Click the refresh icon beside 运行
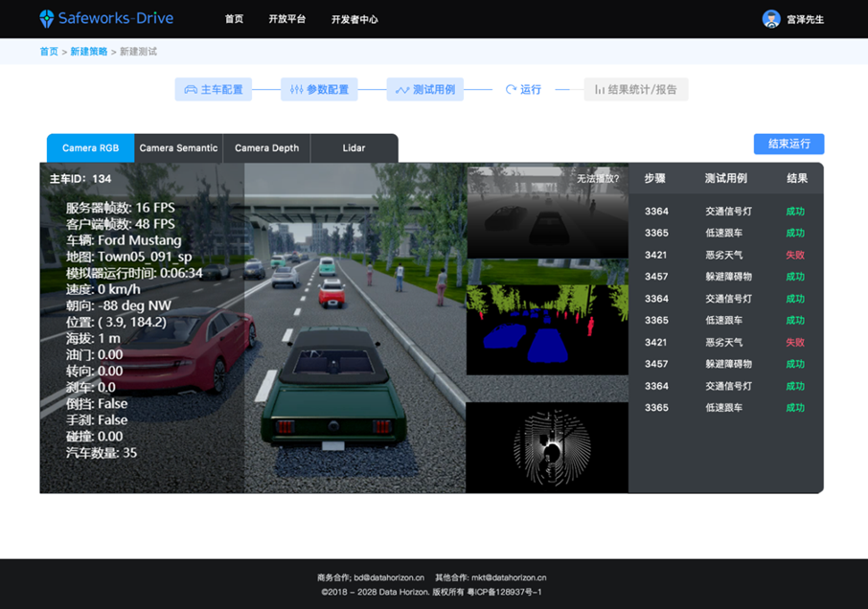Screen dimensions: 868x609 point(511,90)
